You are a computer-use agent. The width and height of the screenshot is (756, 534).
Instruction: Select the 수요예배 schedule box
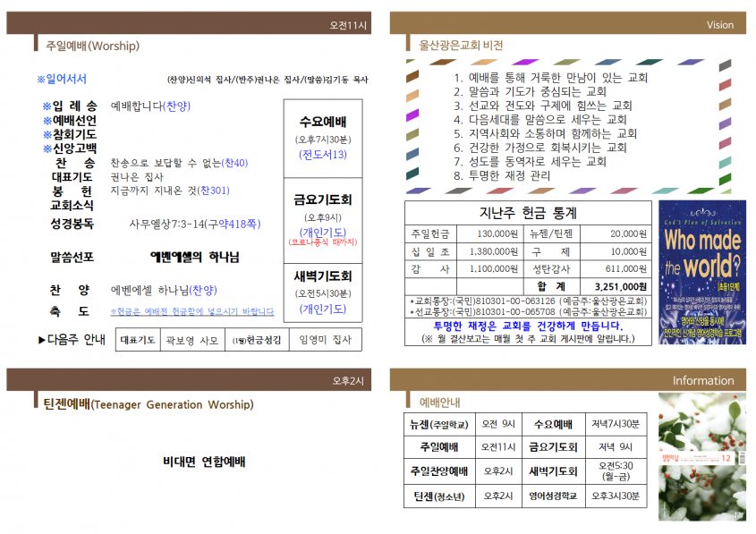click(323, 139)
